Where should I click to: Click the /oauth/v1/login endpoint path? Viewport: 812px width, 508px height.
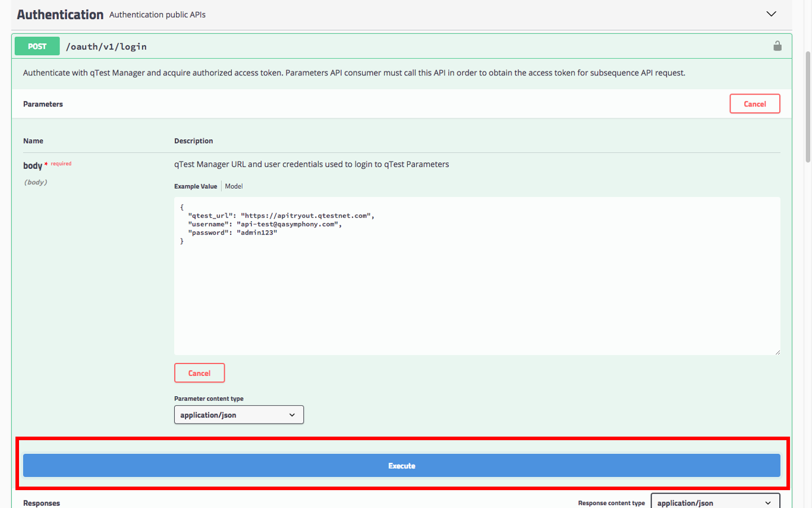pyautogui.click(x=106, y=46)
